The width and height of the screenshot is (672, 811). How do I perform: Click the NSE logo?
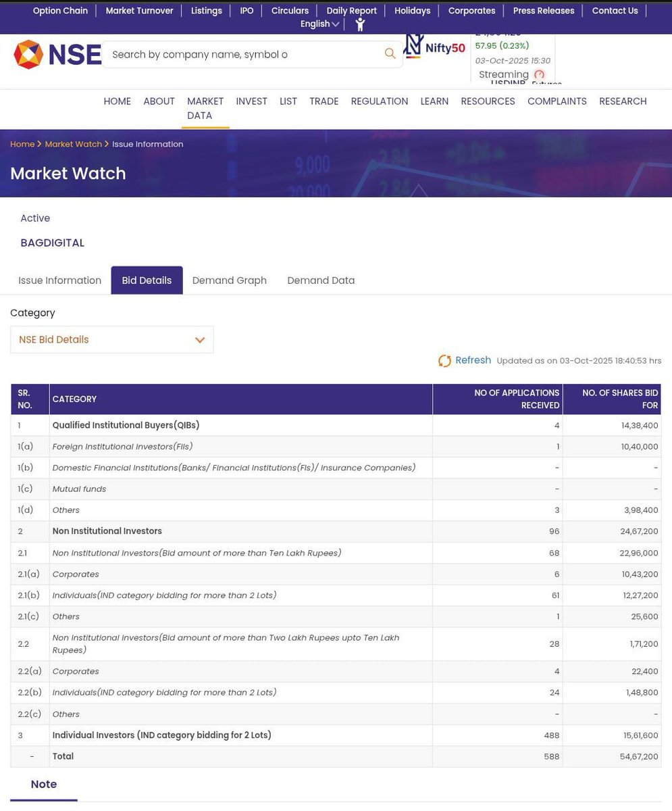57,54
